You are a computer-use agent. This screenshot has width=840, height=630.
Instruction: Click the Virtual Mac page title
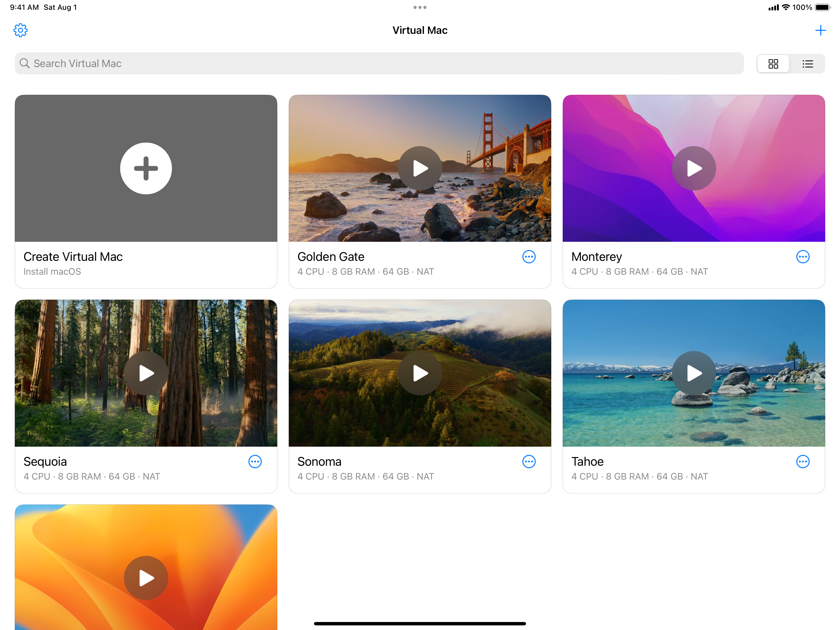(x=420, y=30)
